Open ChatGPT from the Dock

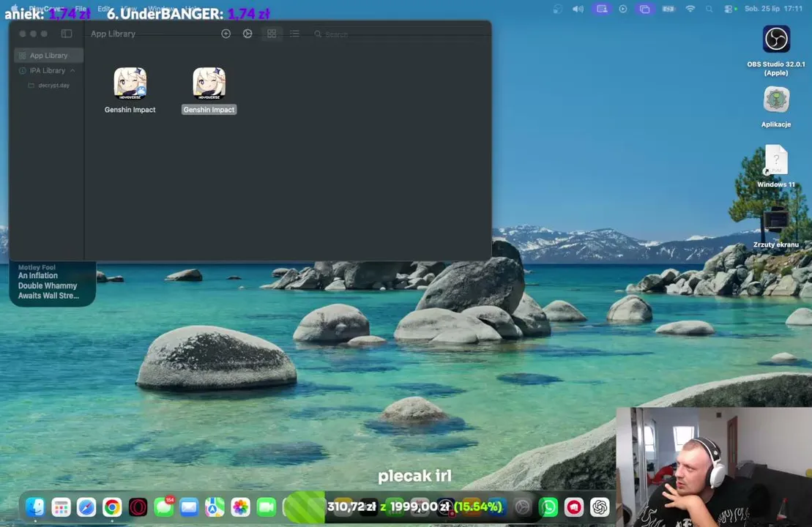coord(600,507)
